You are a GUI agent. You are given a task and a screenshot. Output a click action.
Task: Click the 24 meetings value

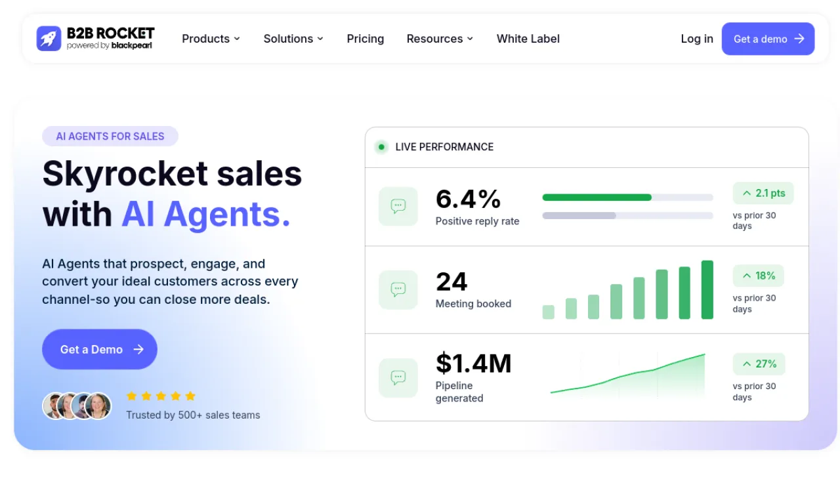tap(451, 282)
